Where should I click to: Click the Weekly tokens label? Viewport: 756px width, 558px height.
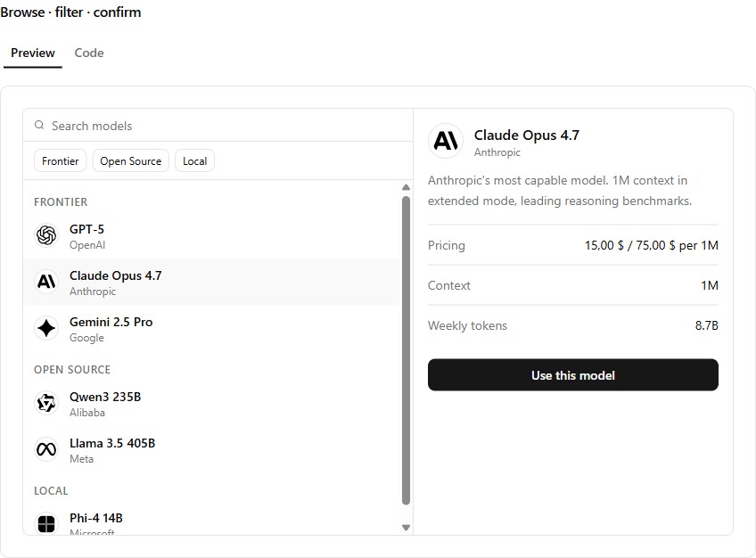point(468,325)
